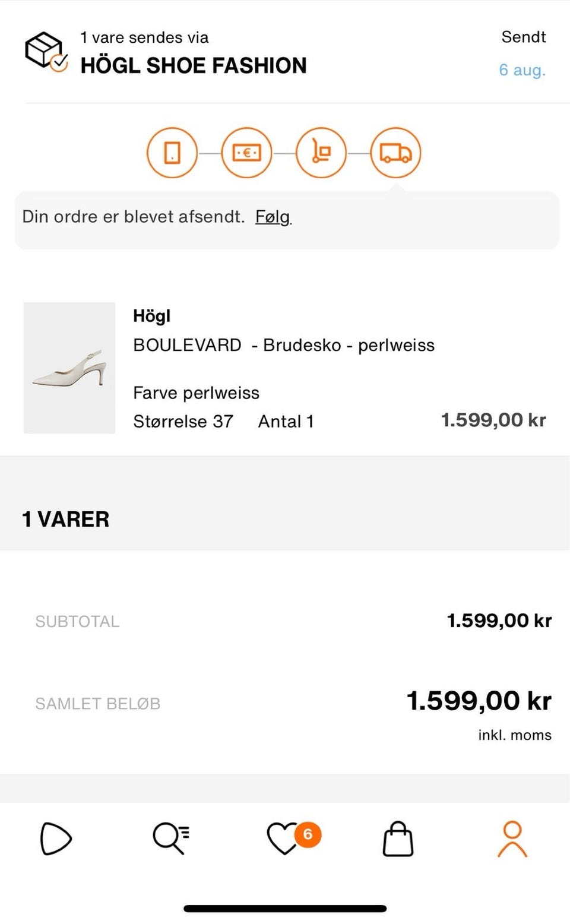This screenshot has width=570, height=924.
Task: Open the shopping bag icon
Action: [398, 838]
